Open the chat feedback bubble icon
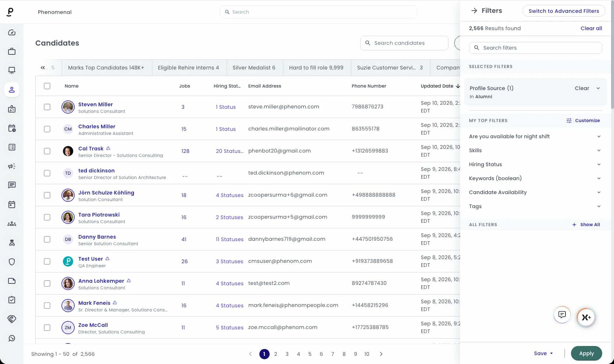Screen dimensions: 614x364 pyautogui.click(x=562, y=315)
